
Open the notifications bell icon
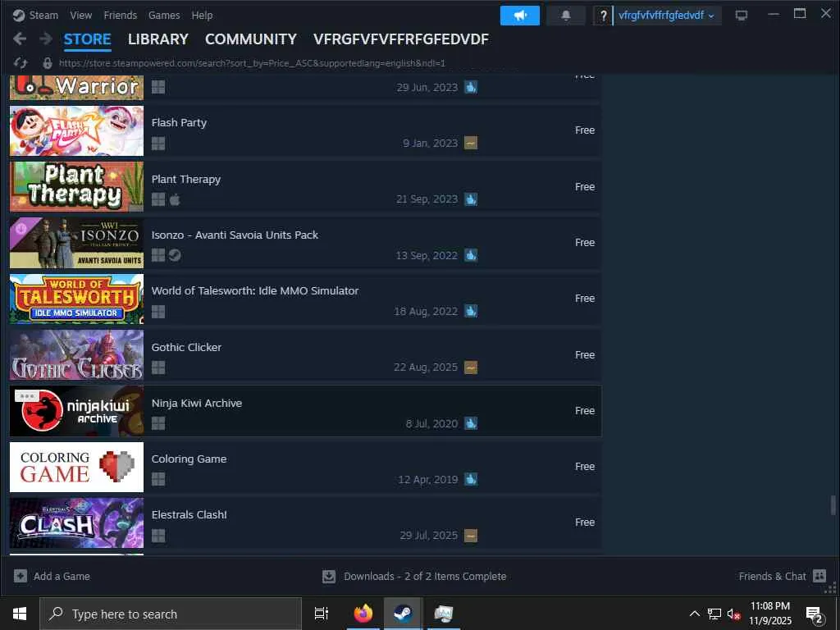click(x=566, y=16)
